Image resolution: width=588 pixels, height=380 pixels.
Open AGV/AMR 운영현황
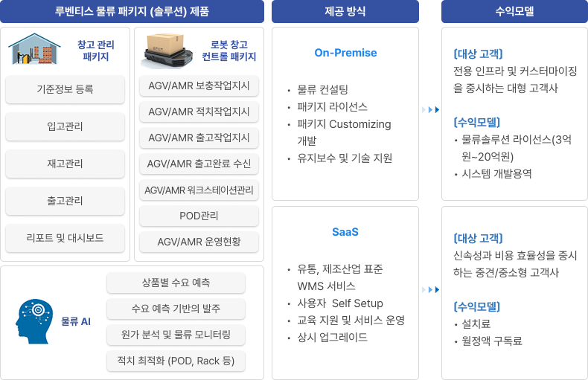pos(199,242)
